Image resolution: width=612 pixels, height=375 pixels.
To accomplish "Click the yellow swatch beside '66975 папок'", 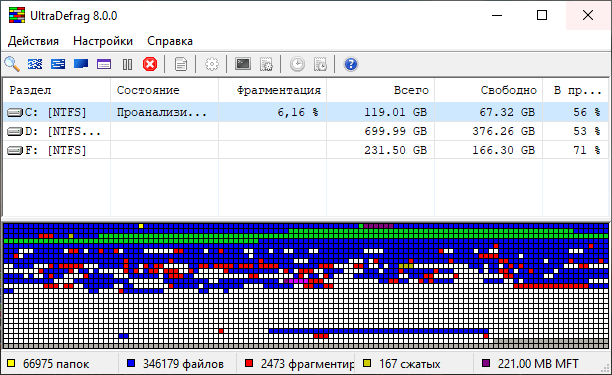I will click(11, 363).
